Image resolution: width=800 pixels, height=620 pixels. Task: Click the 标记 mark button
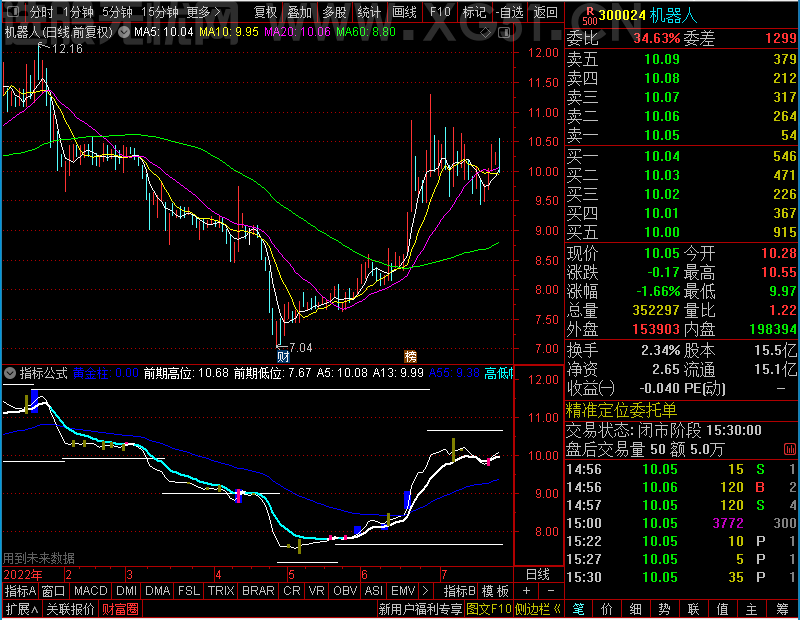(474, 12)
